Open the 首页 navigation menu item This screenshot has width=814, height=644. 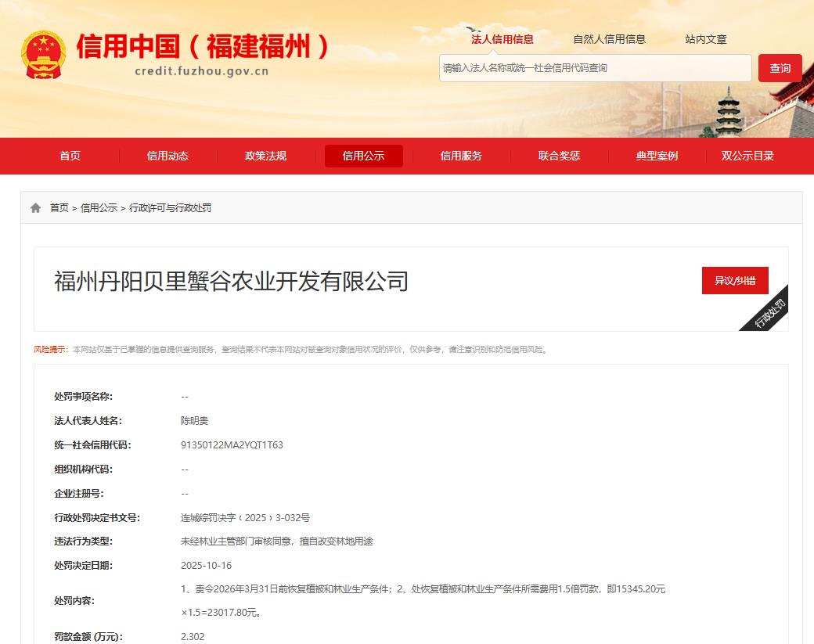click(70, 156)
